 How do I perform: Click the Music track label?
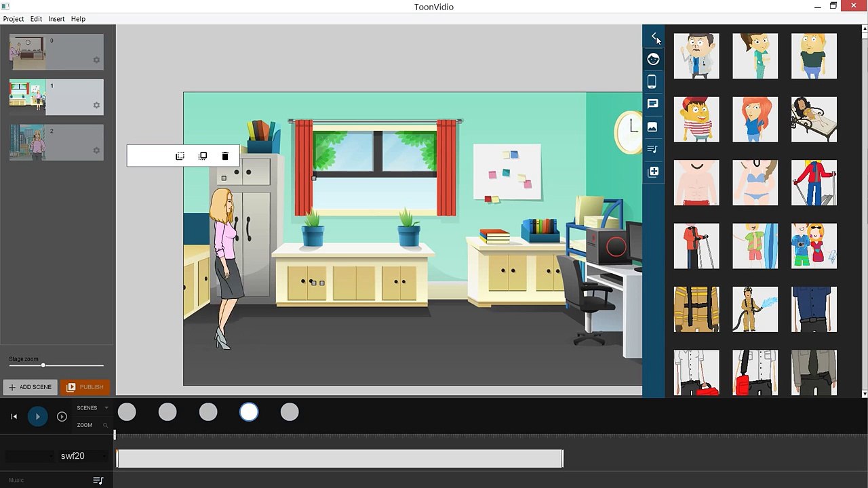(x=16, y=481)
